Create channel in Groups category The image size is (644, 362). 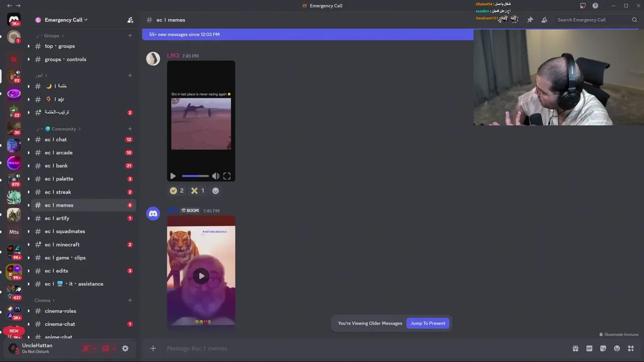click(x=130, y=36)
